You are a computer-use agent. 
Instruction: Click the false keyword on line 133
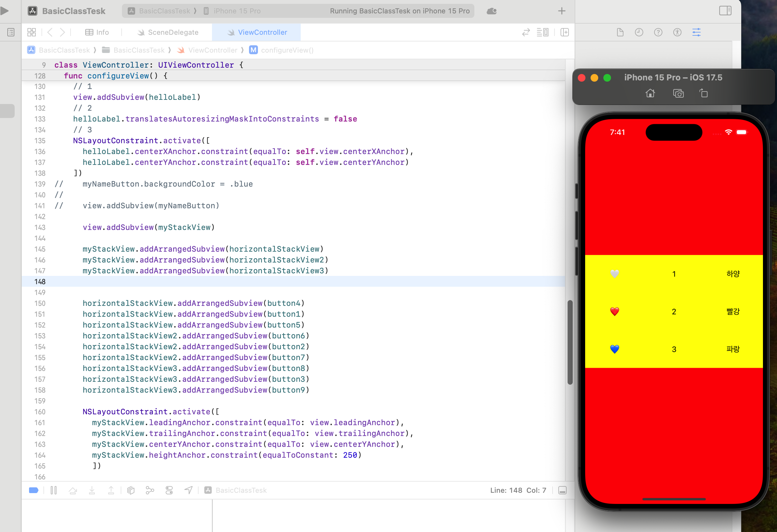tap(345, 119)
